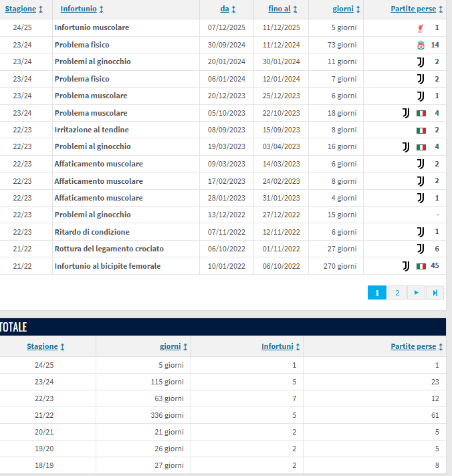452x476 pixels.
Task: Sort injury table by 'fino al' column
Action: [x=283, y=9]
